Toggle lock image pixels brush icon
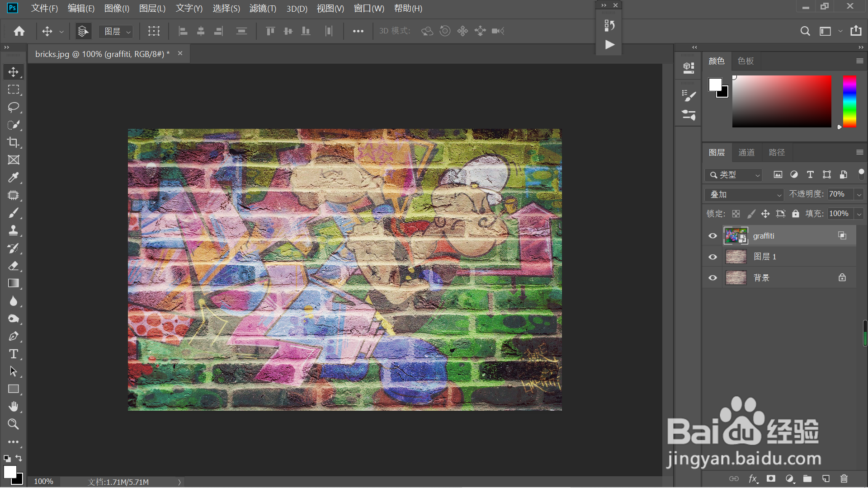 (x=751, y=214)
